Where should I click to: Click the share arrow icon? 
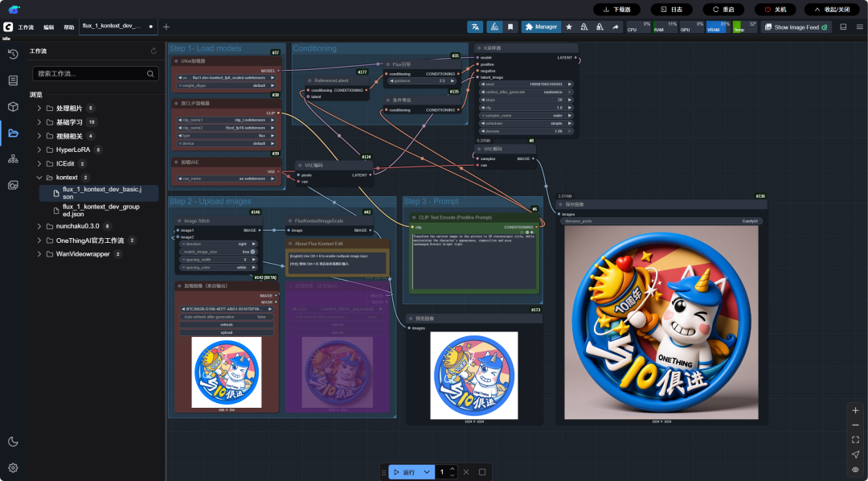click(x=615, y=27)
